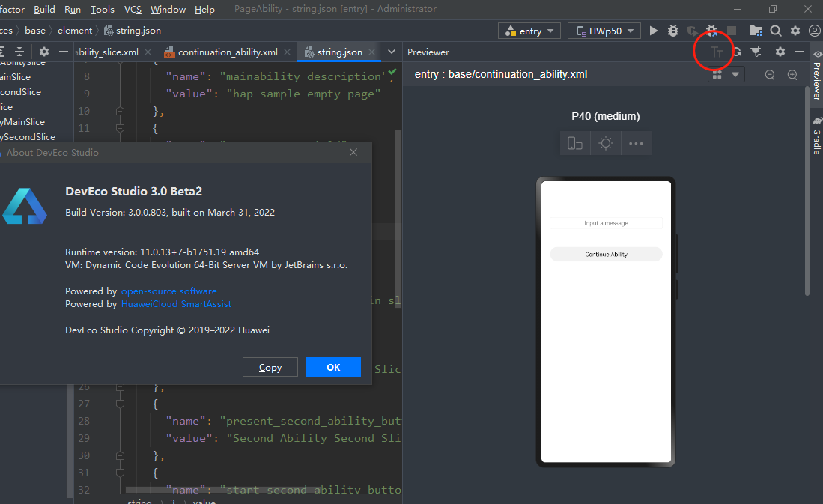
Task: Open Project Structure folder icon
Action: tap(756, 31)
